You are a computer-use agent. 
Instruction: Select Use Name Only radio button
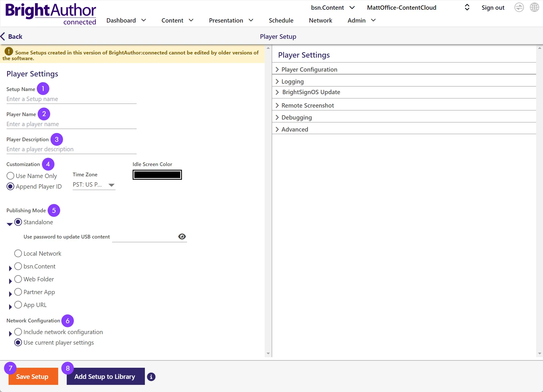(x=10, y=176)
